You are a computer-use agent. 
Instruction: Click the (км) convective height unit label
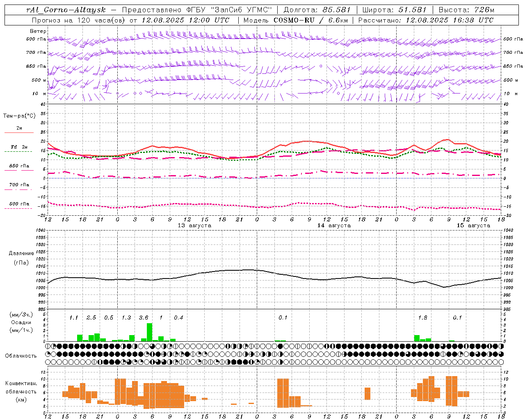(21, 399)
